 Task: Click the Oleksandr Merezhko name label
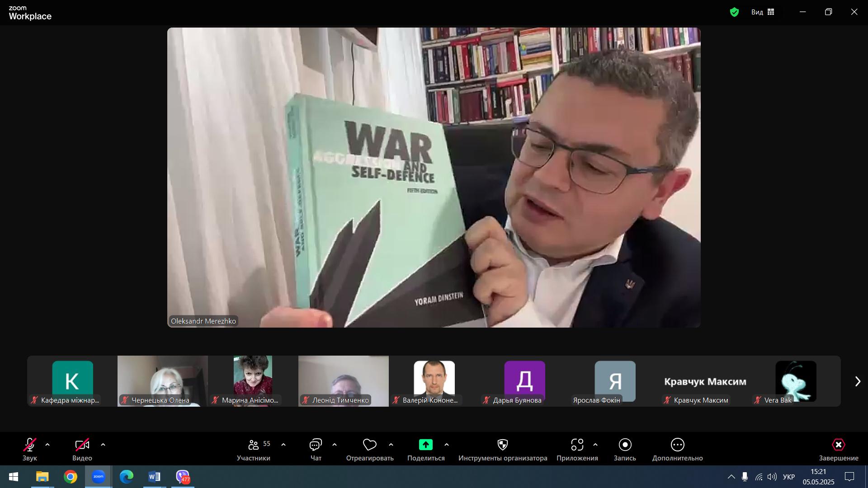click(x=203, y=321)
